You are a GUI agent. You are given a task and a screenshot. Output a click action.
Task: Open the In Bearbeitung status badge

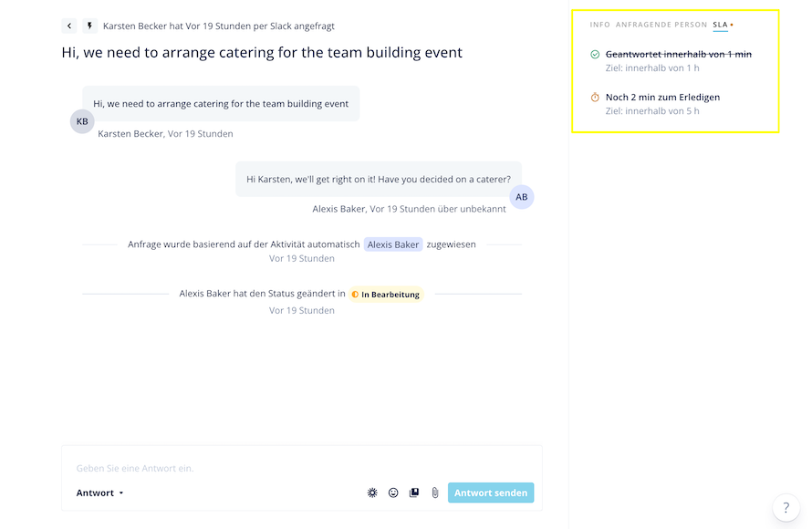click(x=386, y=295)
